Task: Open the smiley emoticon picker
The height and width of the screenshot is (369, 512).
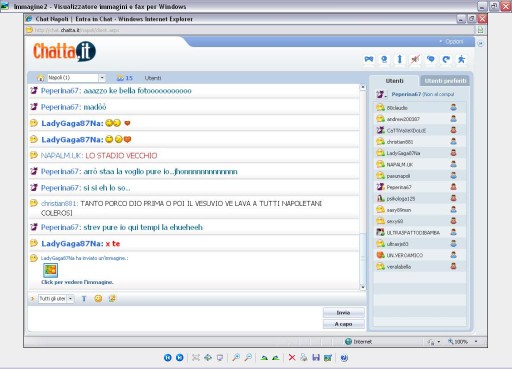Action: (x=98, y=299)
